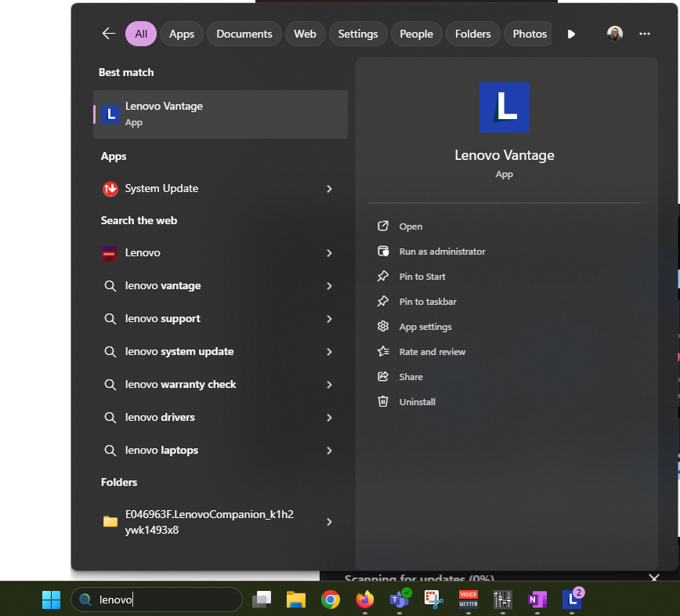Image resolution: width=680 pixels, height=616 pixels.
Task: Open Lenovo Vantage best match result
Action: point(220,114)
